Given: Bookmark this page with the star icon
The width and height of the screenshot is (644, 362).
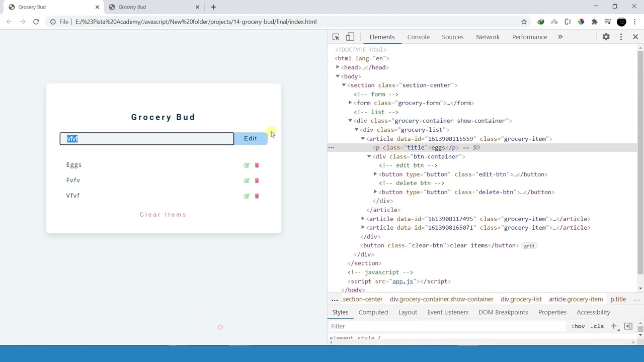Looking at the screenshot, I should click(524, 22).
